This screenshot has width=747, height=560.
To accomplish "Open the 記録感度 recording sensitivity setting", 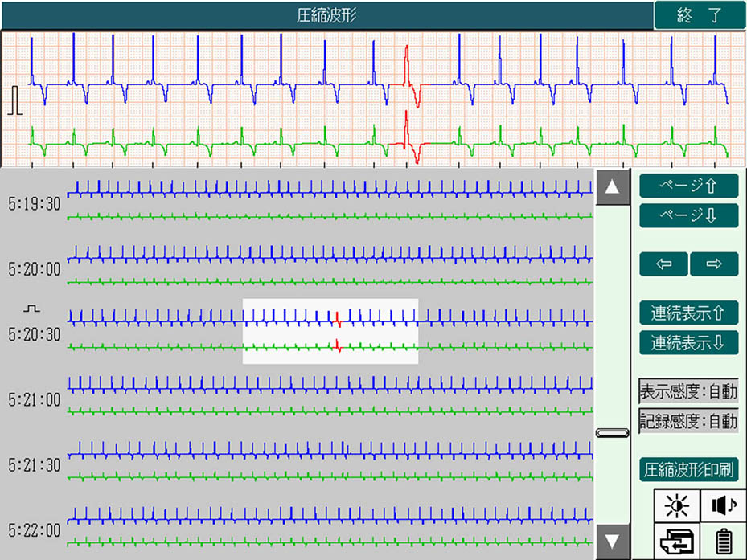I will [x=688, y=420].
